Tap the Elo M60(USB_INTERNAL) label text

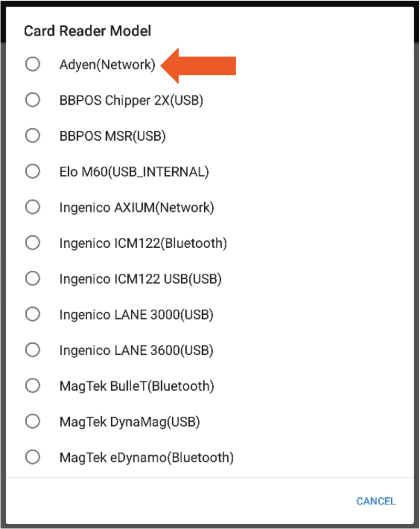coord(134,172)
